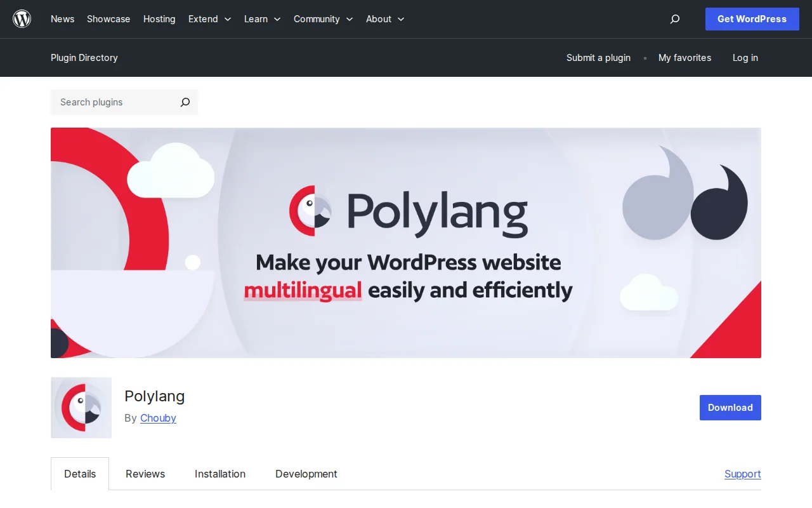812x508 pixels.
Task: Open the Showcase menu item
Action: pos(108,19)
